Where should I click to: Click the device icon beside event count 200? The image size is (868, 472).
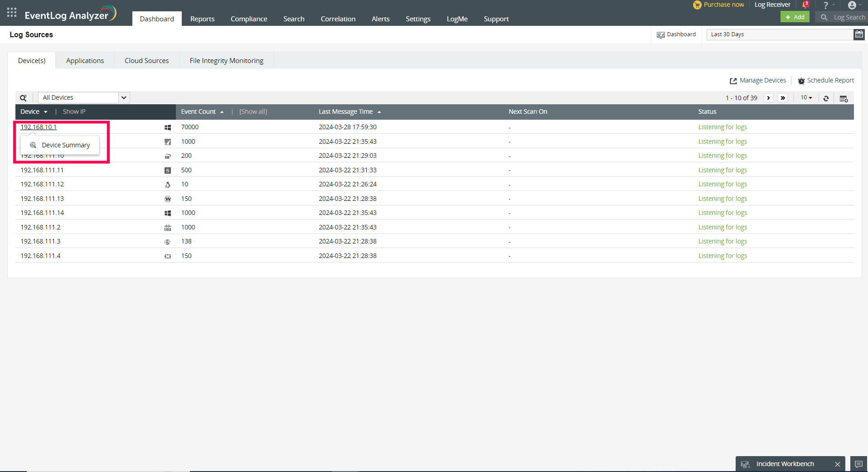click(168, 156)
